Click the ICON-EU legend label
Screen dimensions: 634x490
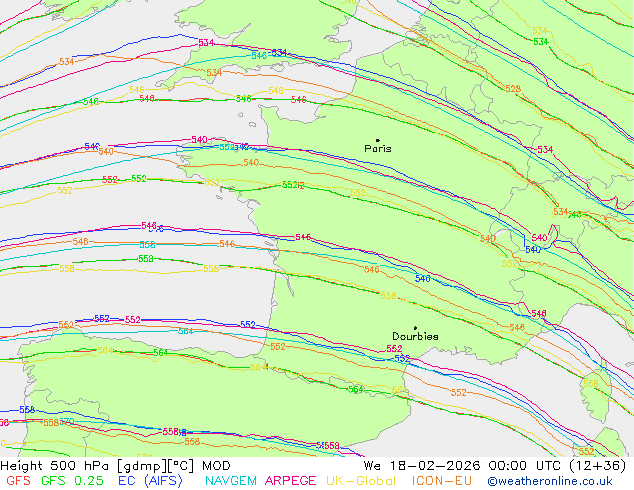tap(442, 481)
